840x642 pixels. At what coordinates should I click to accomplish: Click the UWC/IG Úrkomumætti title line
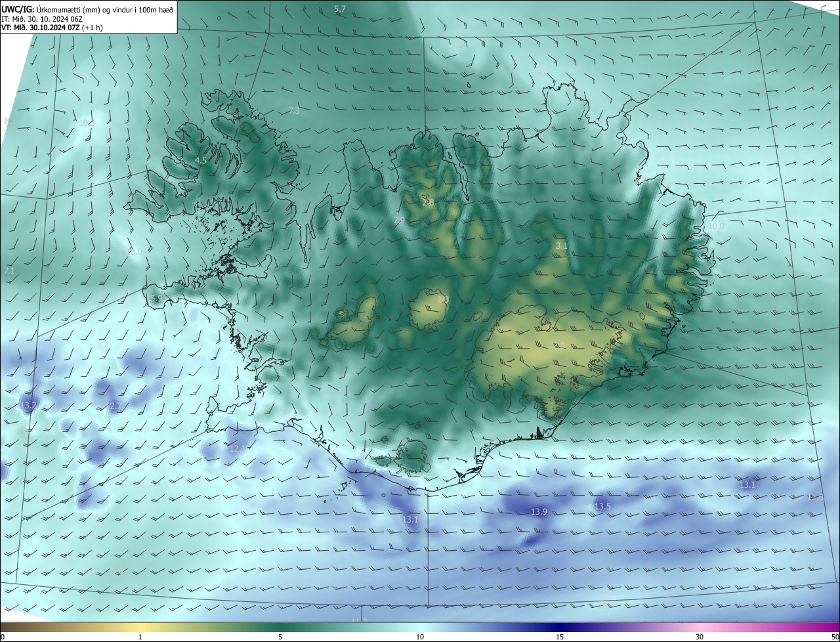point(87,9)
